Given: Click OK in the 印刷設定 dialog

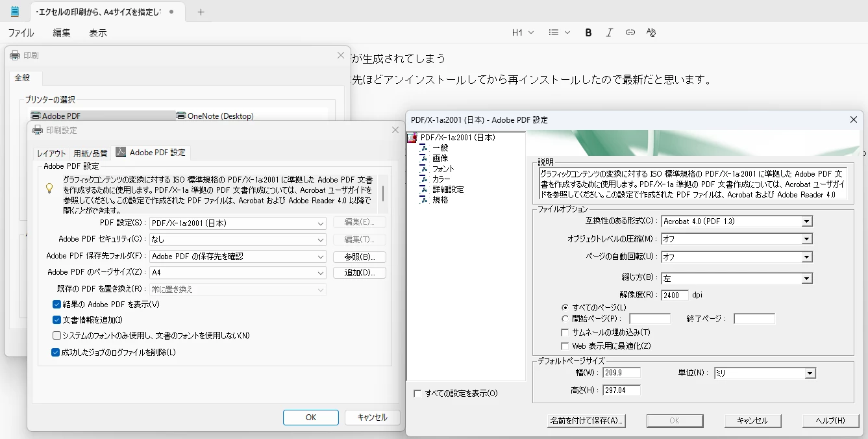Looking at the screenshot, I should [x=310, y=418].
